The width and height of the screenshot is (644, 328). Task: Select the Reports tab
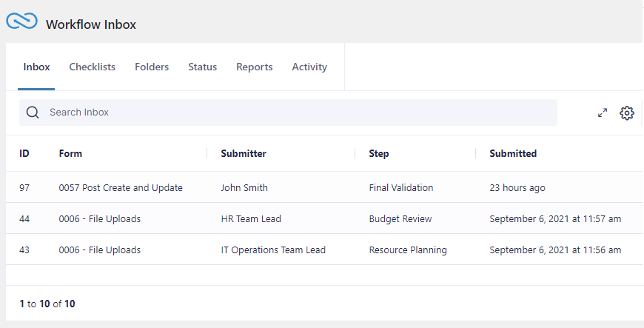[x=254, y=67]
